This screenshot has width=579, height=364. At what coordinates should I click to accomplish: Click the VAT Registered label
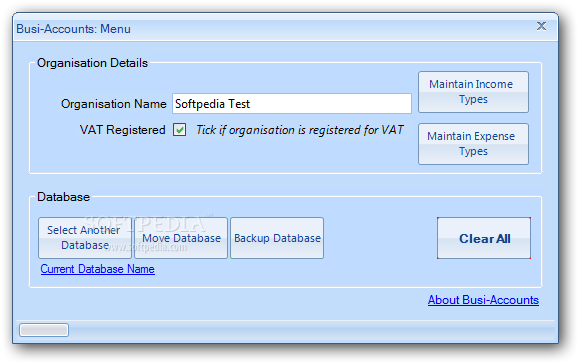pos(123,130)
